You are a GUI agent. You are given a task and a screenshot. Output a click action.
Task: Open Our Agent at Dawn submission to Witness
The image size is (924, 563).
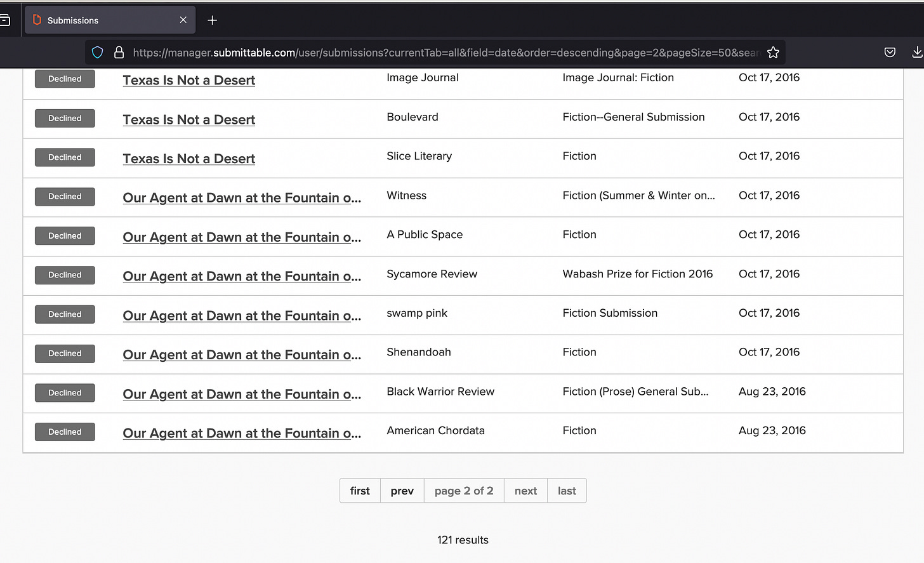(x=242, y=198)
